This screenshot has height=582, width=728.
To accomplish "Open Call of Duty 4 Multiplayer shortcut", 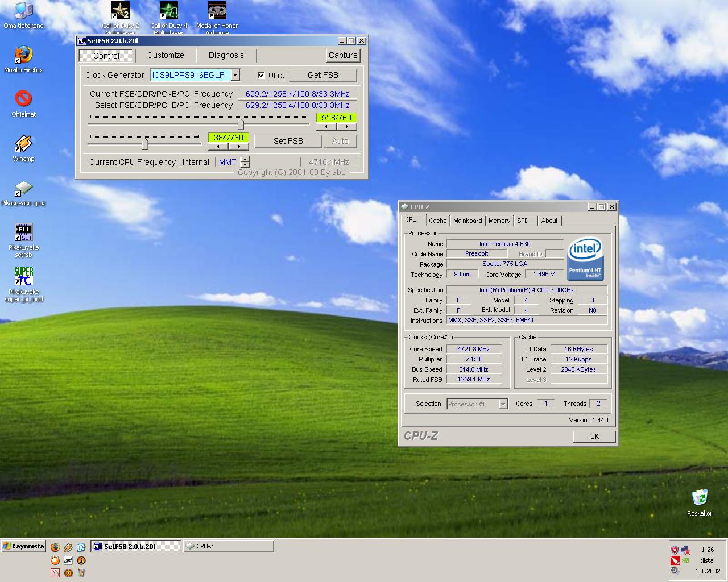I will (x=169, y=18).
